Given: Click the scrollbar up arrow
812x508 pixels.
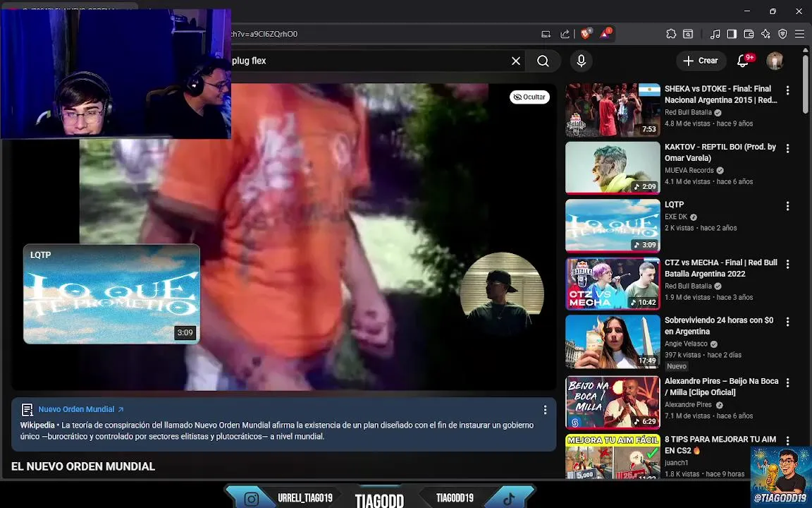Looking at the screenshot, I should 805,50.
